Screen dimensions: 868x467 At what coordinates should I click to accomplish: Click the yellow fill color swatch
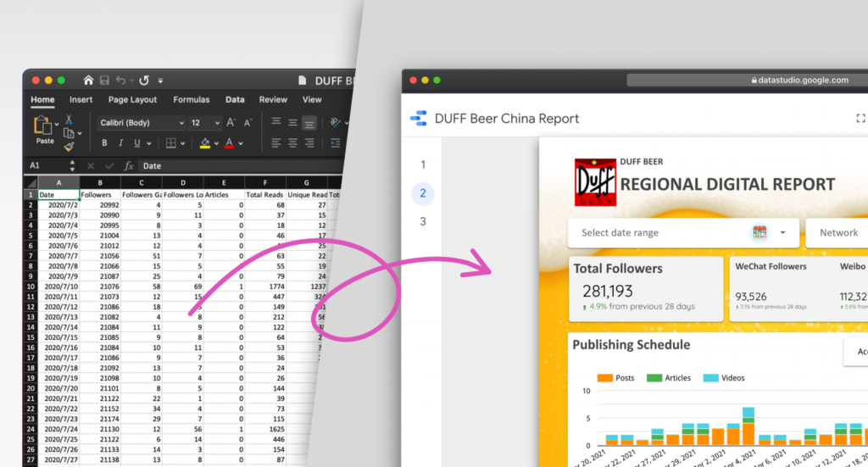click(204, 143)
